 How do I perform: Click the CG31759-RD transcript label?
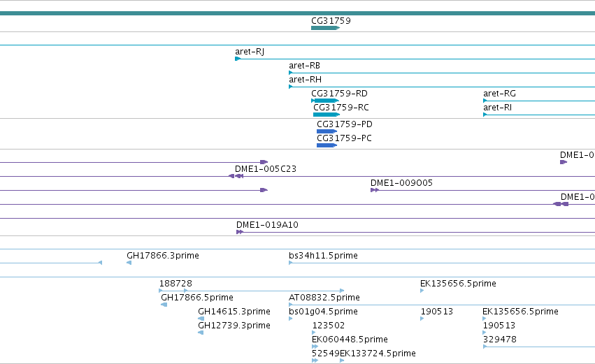point(339,94)
